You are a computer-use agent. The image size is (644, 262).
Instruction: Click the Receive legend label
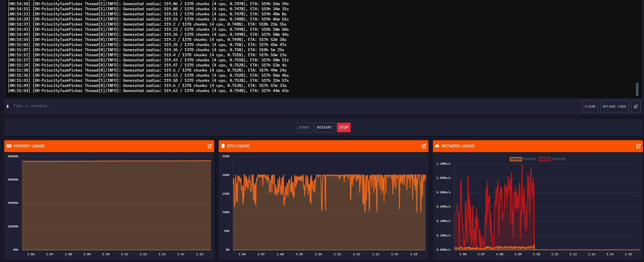point(530,159)
